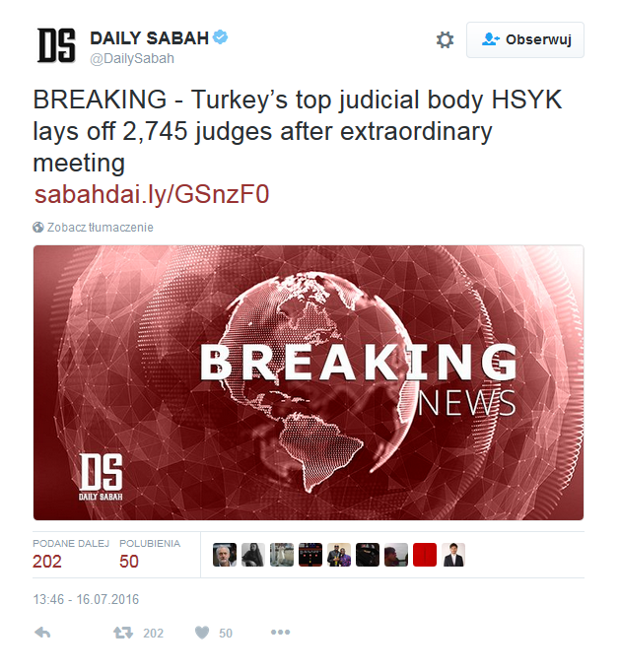620x672 pixels.
Task: View the 202 Podane dalej list
Action: [x=70, y=554]
